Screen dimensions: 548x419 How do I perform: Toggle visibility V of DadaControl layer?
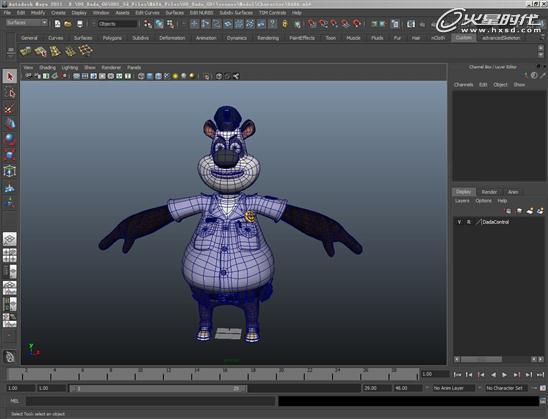(x=459, y=222)
